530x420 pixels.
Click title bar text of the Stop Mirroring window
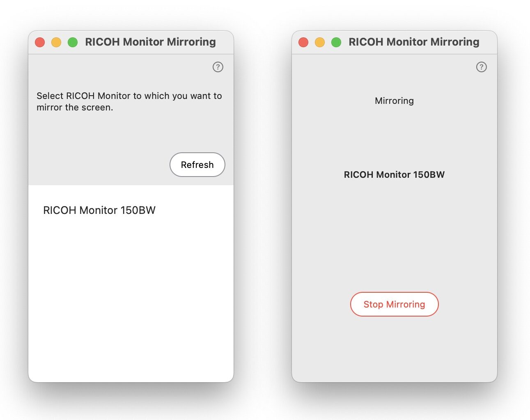click(414, 42)
